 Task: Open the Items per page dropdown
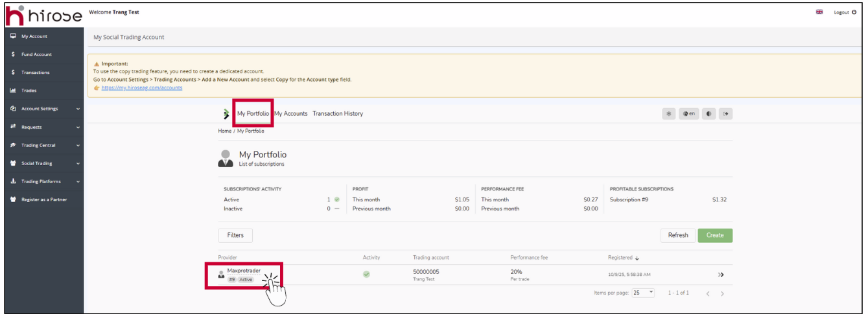coord(643,293)
